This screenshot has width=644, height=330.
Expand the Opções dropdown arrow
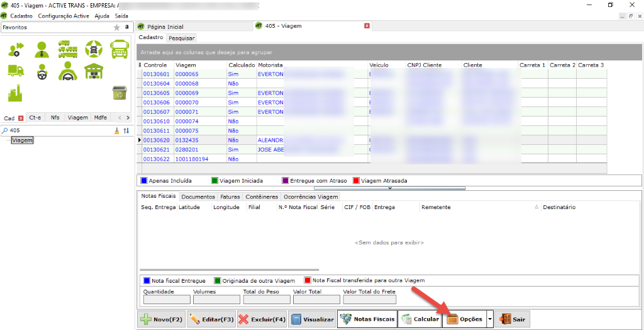click(x=490, y=319)
